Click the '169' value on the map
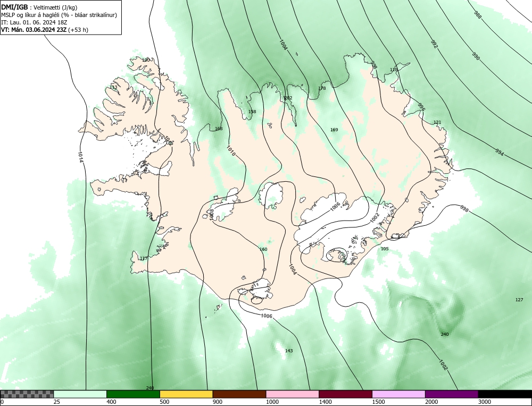This screenshot has width=532, height=406. [334, 130]
